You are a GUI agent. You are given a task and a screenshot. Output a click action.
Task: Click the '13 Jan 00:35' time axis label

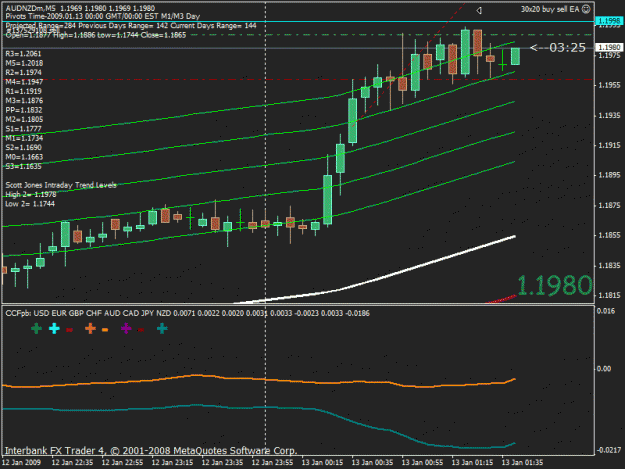coord(372,463)
